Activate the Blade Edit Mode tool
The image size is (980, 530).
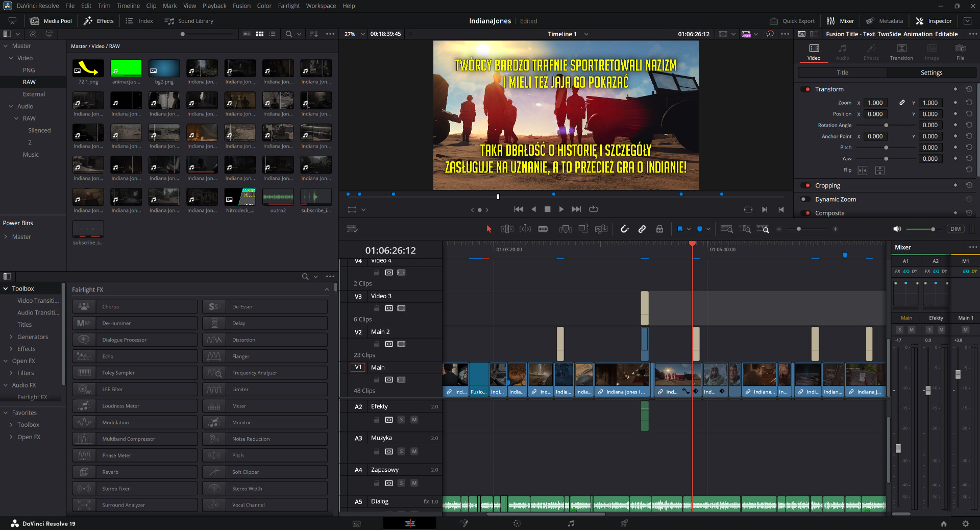coord(543,229)
